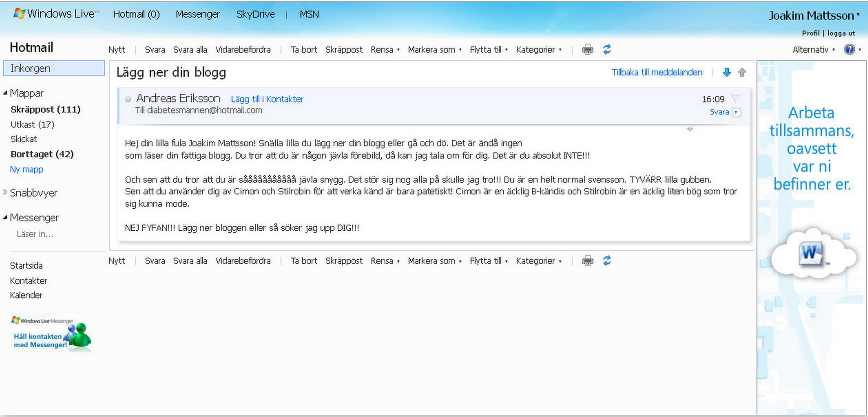The height and width of the screenshot is (417, 868).
Task: Click the refresh icon in top toolbar
Action: (x=607, y=49)
